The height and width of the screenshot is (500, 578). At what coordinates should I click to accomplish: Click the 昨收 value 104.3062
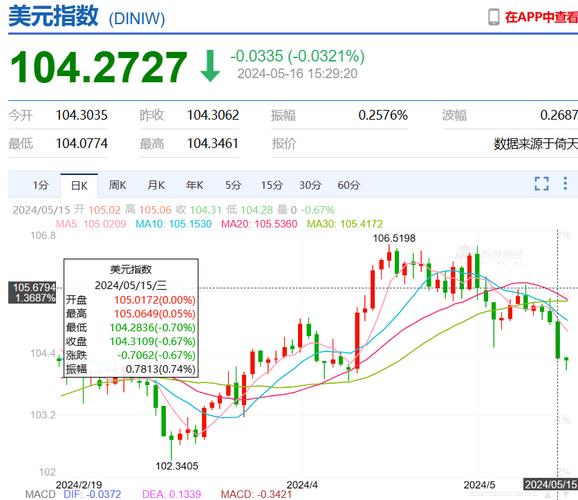pos(213,115)
